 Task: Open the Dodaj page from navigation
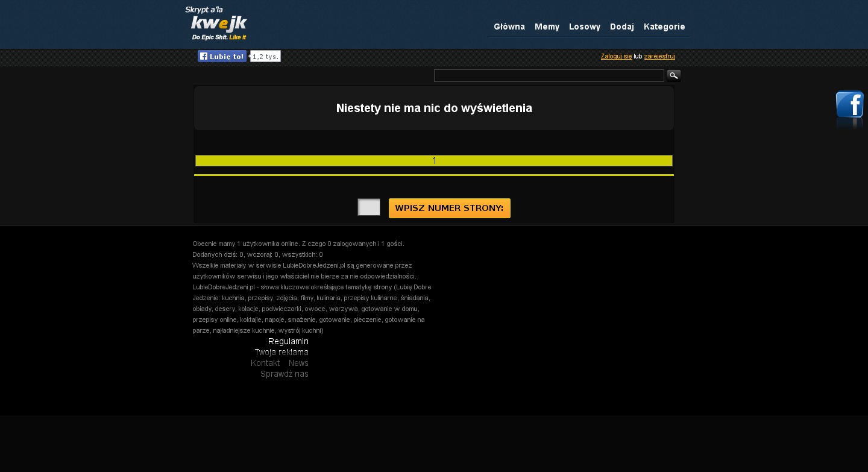(621, 27)
